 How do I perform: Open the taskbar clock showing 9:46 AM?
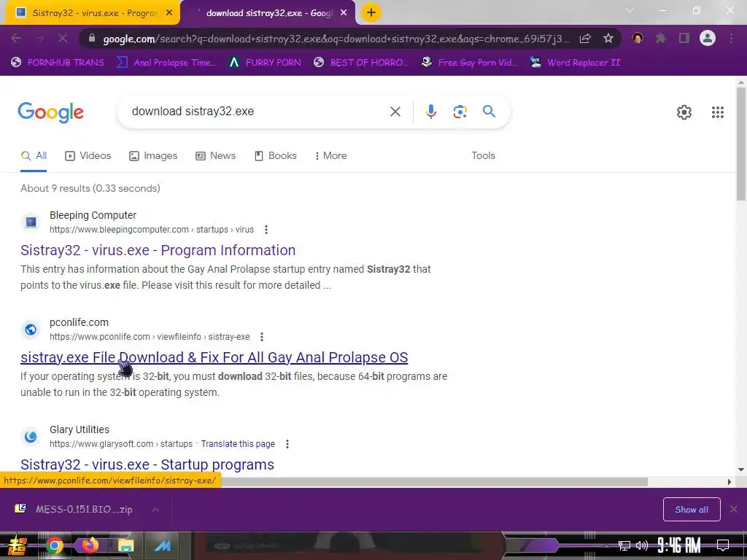click(x=679, y=545)
